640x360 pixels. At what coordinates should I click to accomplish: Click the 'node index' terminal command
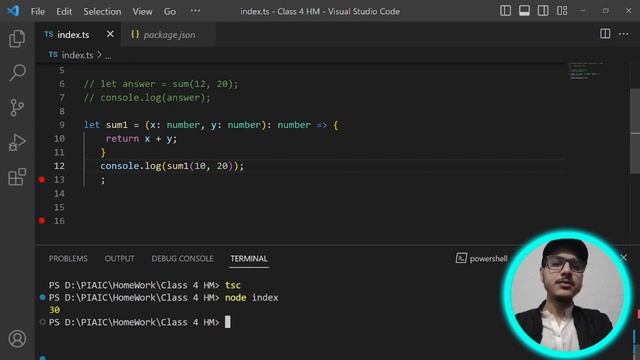click(x=251, y=298)
